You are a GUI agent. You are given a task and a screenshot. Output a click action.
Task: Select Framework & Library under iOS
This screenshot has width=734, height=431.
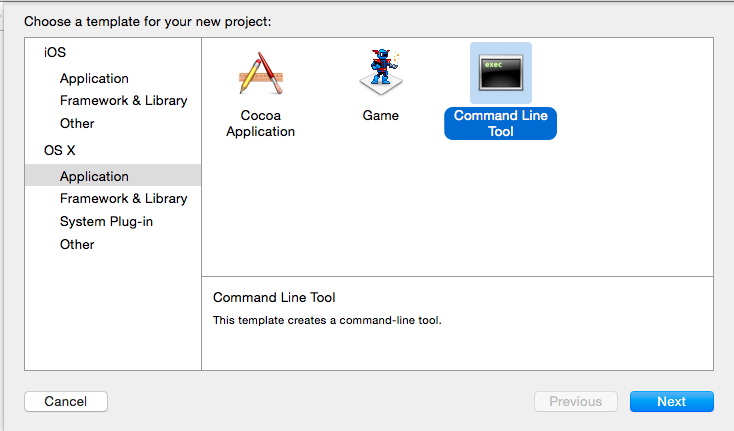click(124, 101)
